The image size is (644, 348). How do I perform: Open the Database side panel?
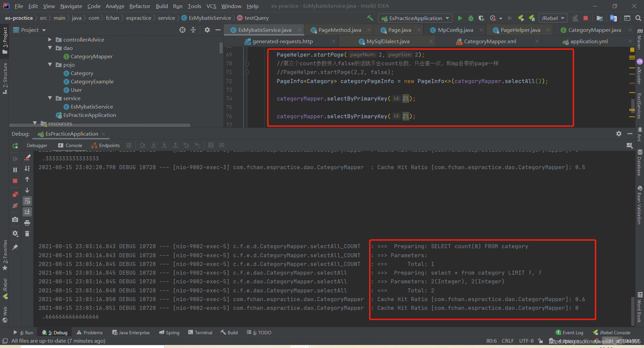click(640, 162)
